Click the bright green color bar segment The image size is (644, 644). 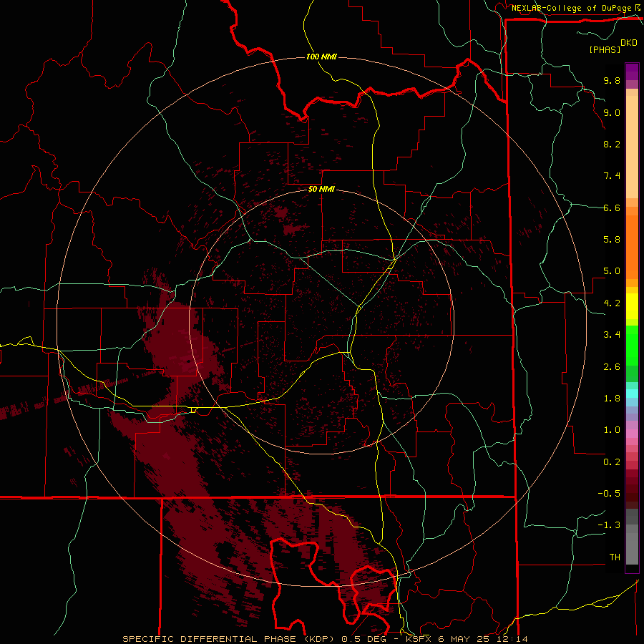tap(632, 345)
